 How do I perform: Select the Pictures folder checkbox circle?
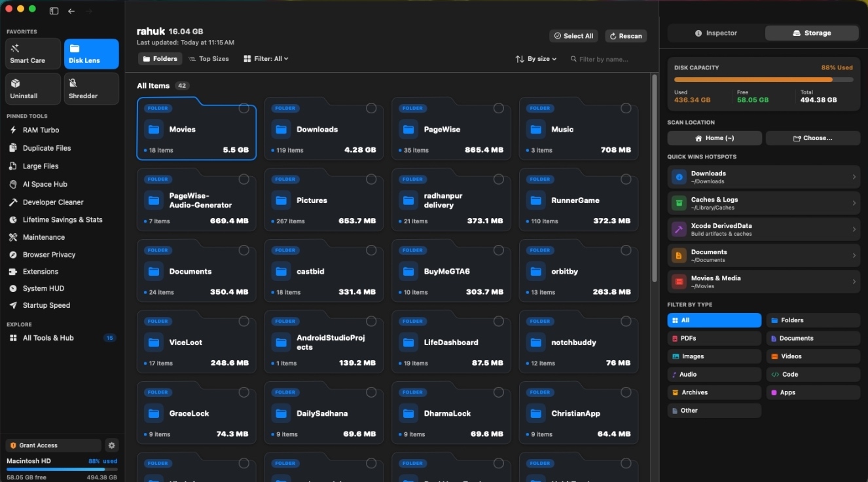(371, 179)
